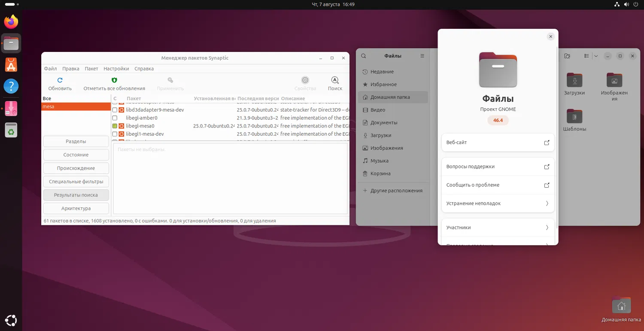644x331 pixels.
Task: Click the Files icon in the dock
Action: coord(11,43)
